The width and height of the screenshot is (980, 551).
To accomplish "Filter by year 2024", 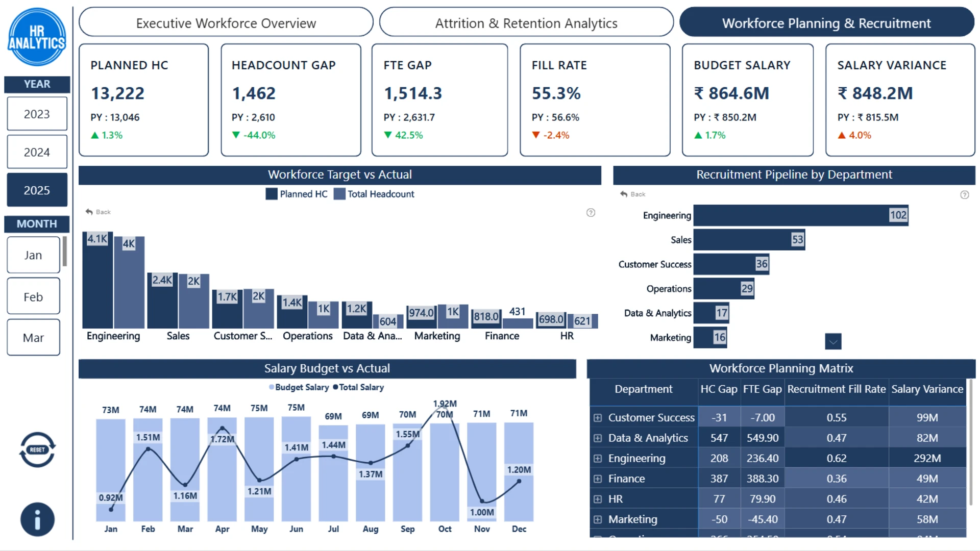I will pos(37,152).
